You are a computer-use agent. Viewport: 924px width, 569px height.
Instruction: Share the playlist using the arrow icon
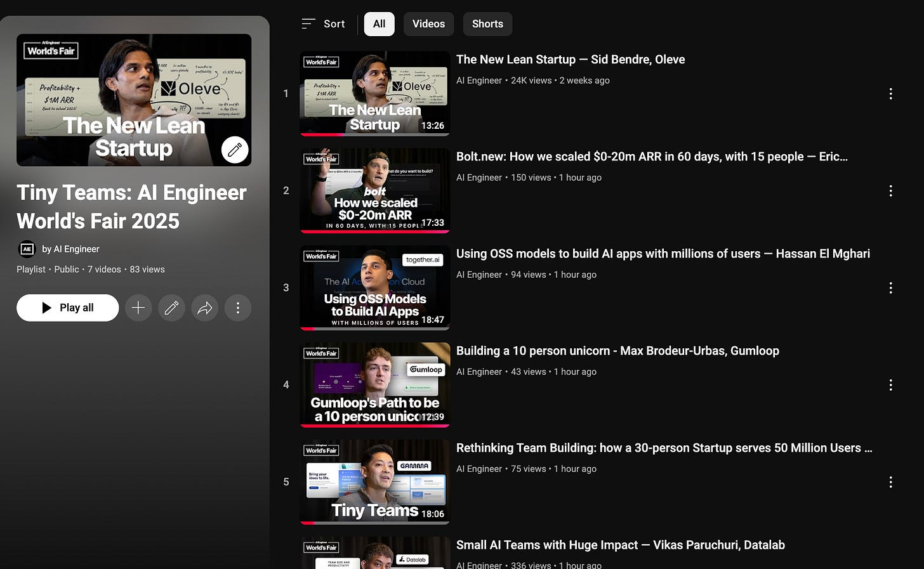(x=204, y=308)
